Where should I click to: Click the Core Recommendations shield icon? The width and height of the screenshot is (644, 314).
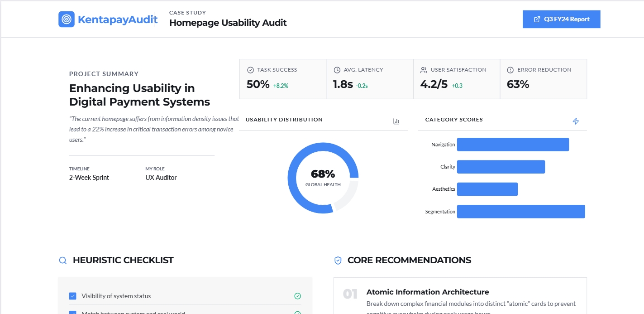pos(338,261)
